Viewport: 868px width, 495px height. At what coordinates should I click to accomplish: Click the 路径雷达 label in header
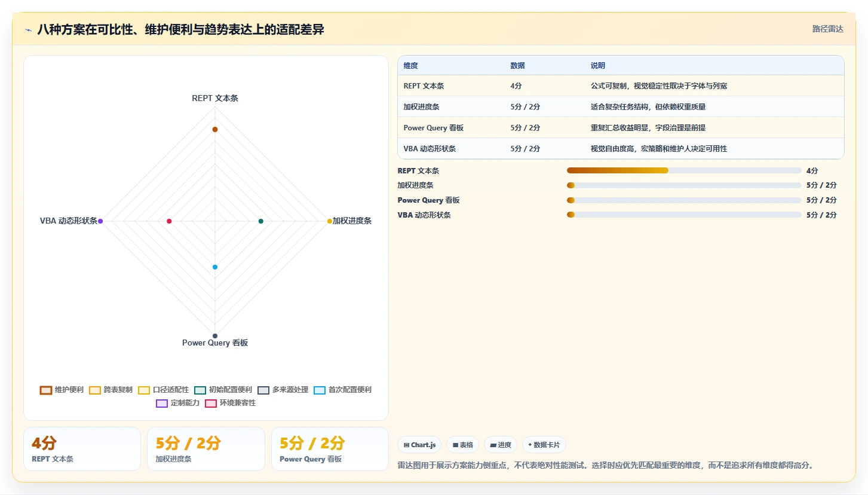pos(827,29)
